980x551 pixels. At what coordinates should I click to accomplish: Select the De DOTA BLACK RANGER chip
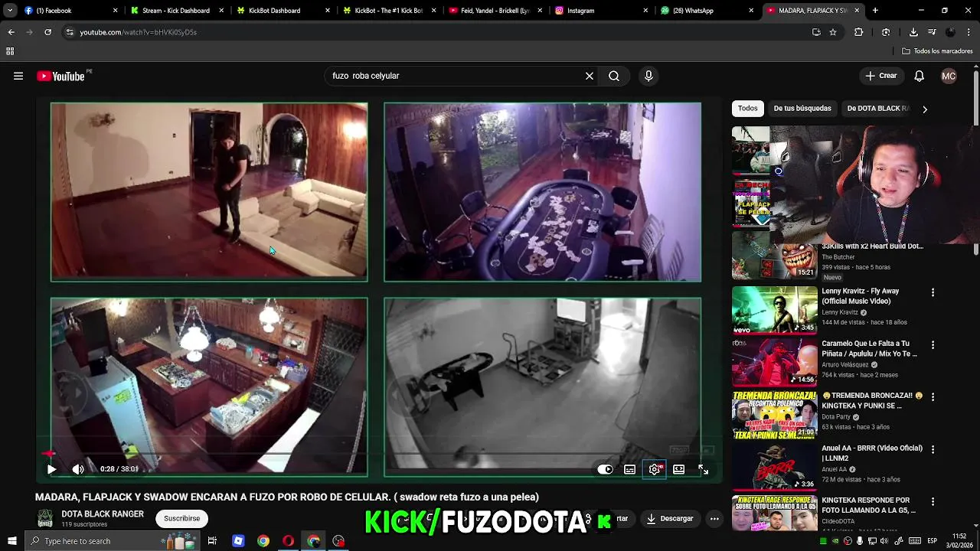click(878, 108)
